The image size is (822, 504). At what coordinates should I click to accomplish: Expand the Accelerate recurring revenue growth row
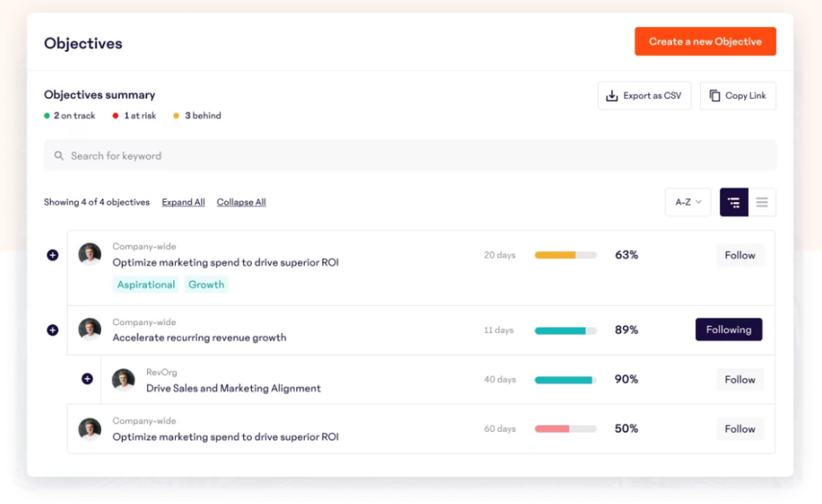click(x=52, y=330)
